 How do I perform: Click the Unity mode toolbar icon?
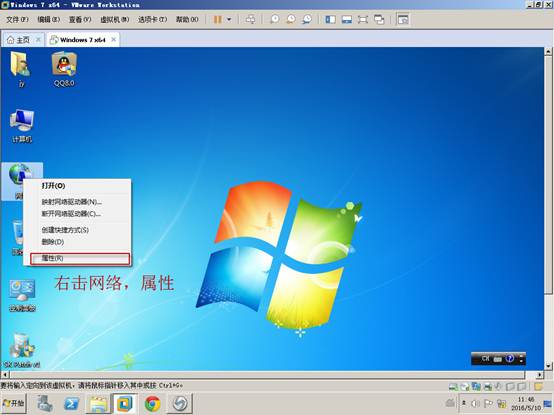pos(379,19)
